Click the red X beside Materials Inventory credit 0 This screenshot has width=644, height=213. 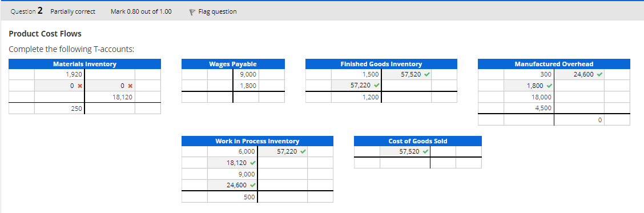tap(130, 86)
